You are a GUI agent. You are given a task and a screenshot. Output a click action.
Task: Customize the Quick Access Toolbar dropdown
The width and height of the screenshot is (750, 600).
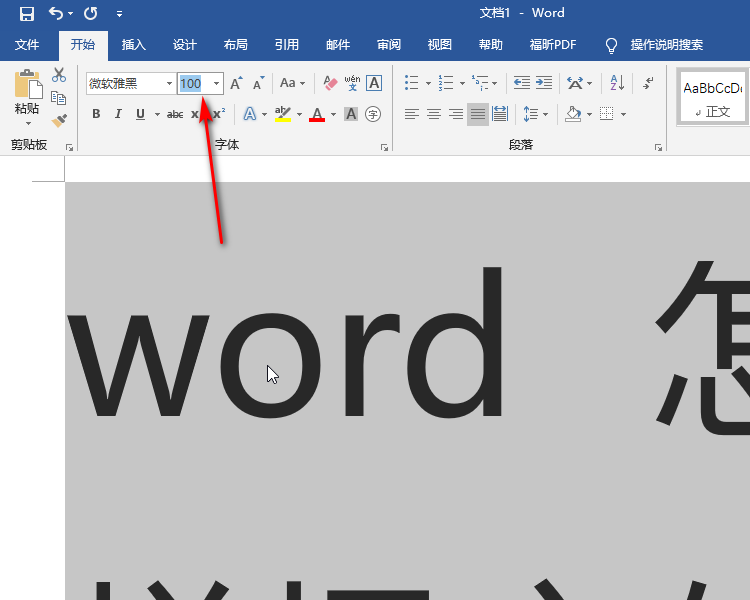click(120, 14)
